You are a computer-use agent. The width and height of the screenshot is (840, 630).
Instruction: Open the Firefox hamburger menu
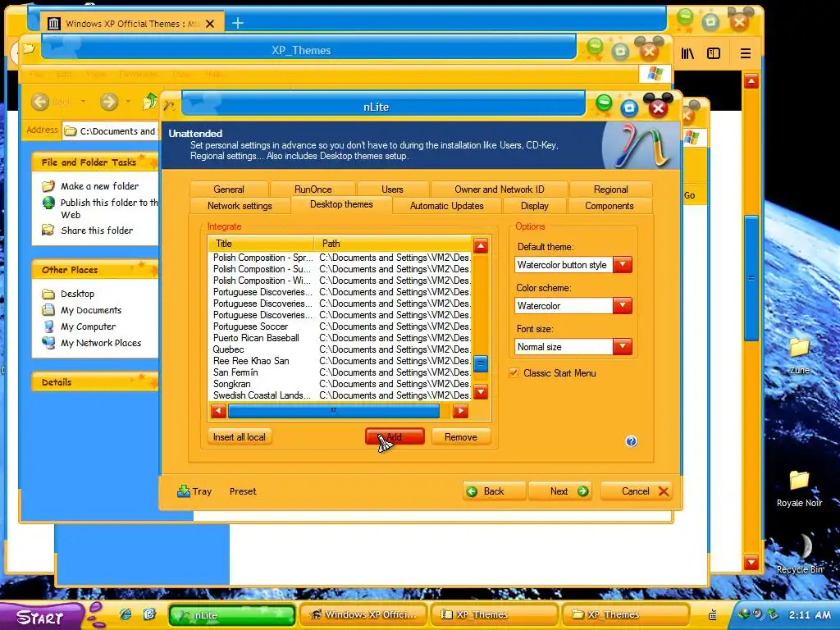pos(745,53)
